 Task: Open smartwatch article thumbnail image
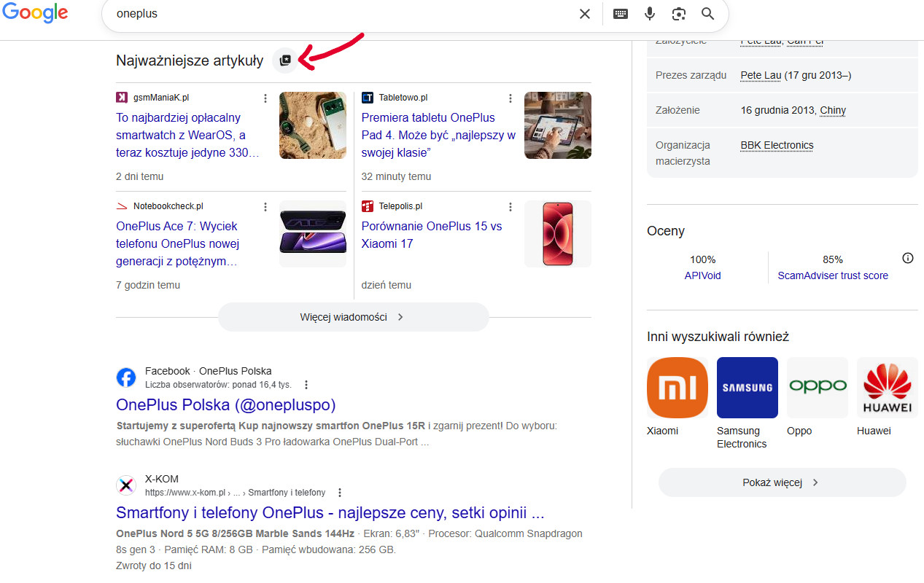(313, 125)
